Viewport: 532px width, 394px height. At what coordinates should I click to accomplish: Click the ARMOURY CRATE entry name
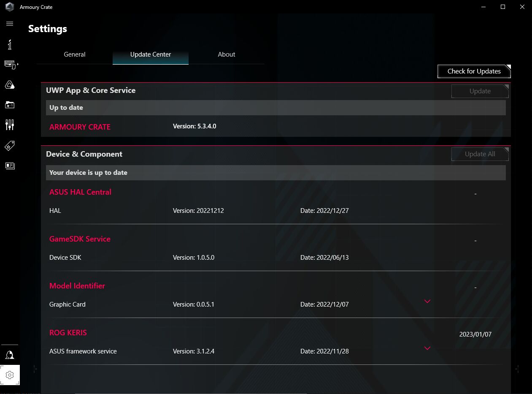(80, 127)
